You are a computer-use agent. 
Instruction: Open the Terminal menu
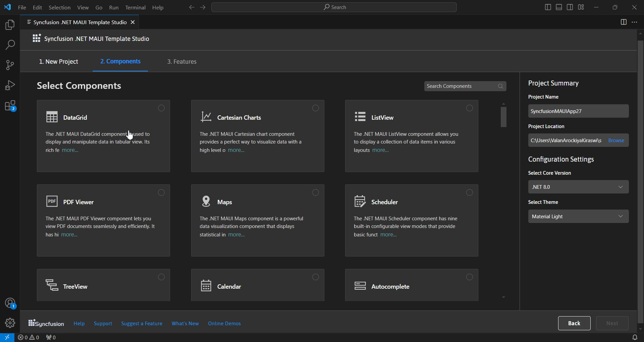pos(135,7)
